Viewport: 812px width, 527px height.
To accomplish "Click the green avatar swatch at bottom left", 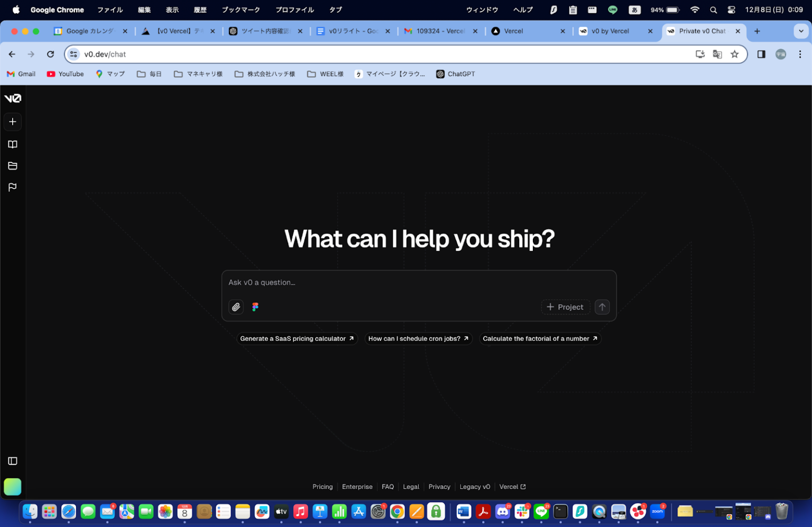I will click(x=12, y=487).
